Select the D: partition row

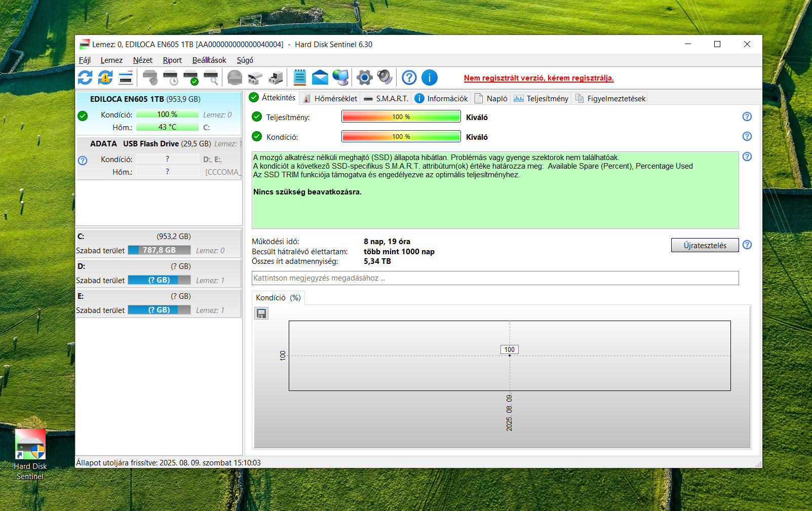[159, 273]
